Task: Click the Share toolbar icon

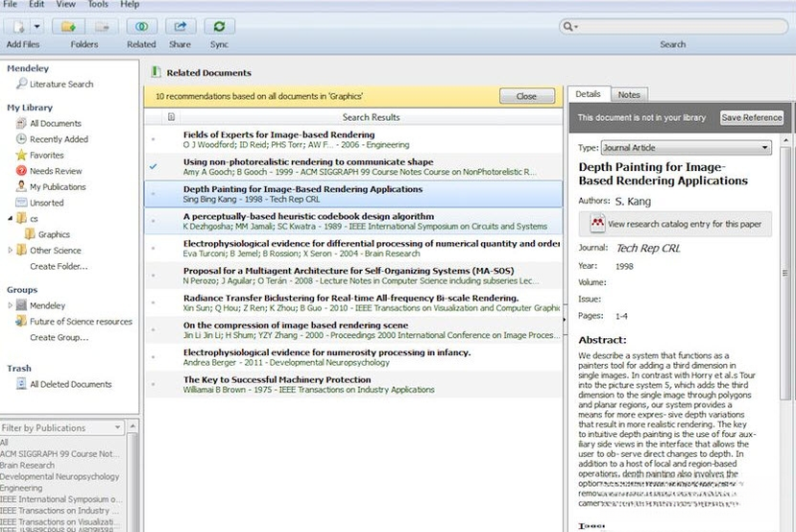Action: pyautogui.click(x=181, y=26)
